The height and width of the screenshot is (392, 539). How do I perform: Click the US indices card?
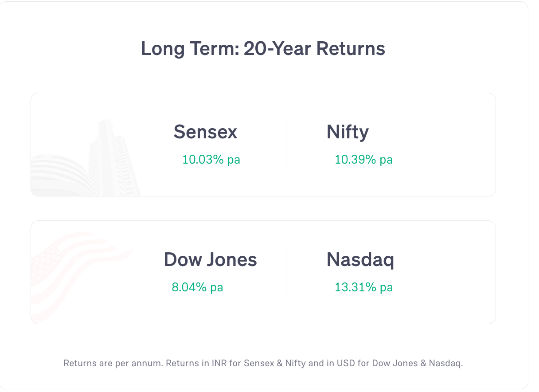263,272
